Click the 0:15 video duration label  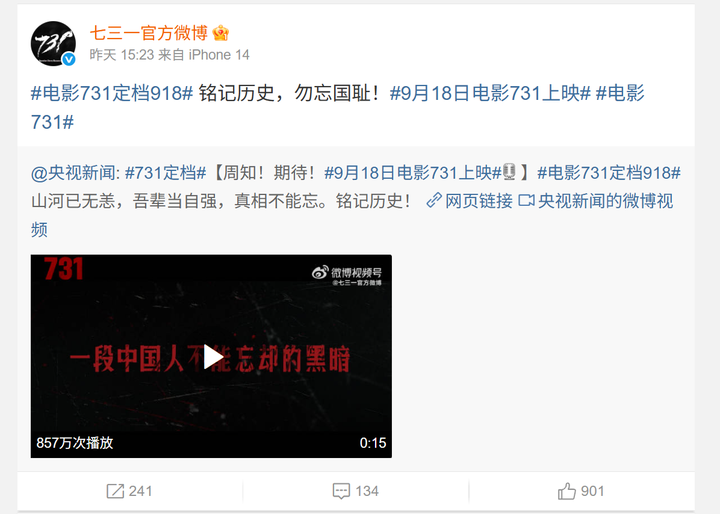[x=372, y=443]
